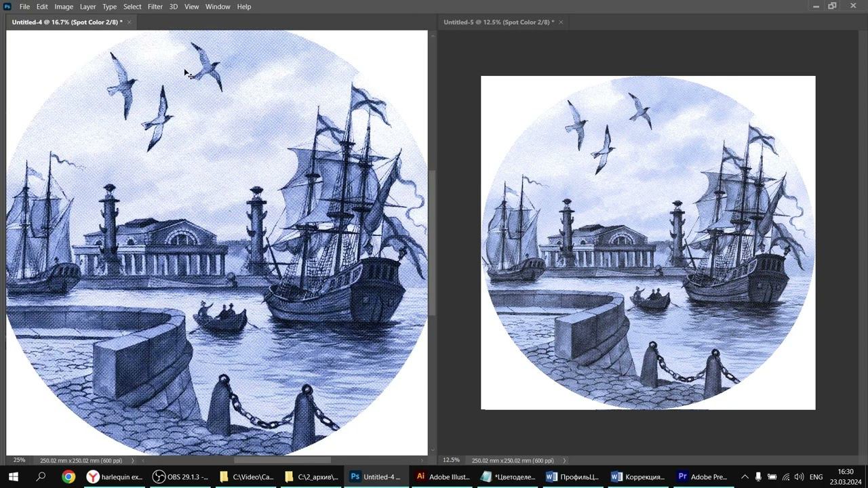This screenshot has height=488, width=868.
Task: Click the battery tray icon
Action: click(x=772, y=476)
